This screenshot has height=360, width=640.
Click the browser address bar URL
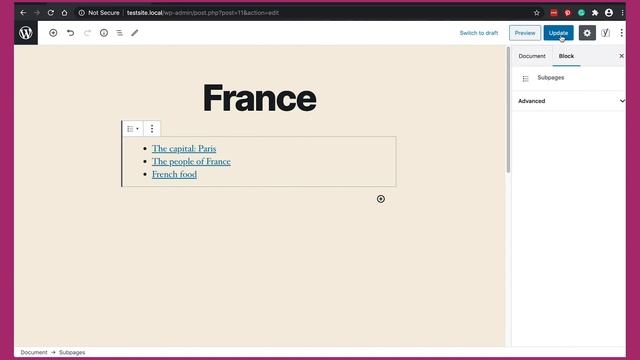coord(203,13)
